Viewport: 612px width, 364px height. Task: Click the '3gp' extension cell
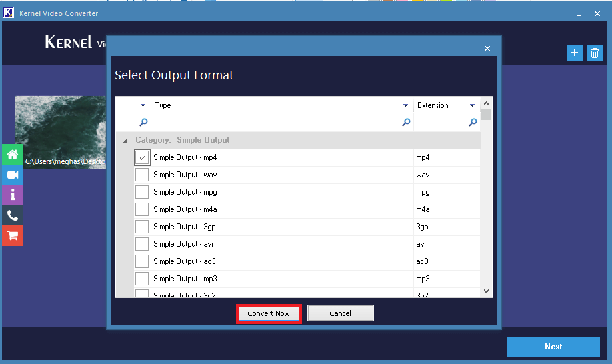click(x=447, y=227)
